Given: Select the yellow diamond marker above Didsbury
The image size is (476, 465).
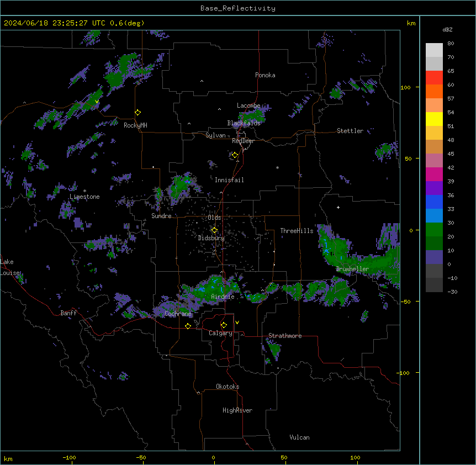Looking at the screenshot, I should click(x=214, y=230).
